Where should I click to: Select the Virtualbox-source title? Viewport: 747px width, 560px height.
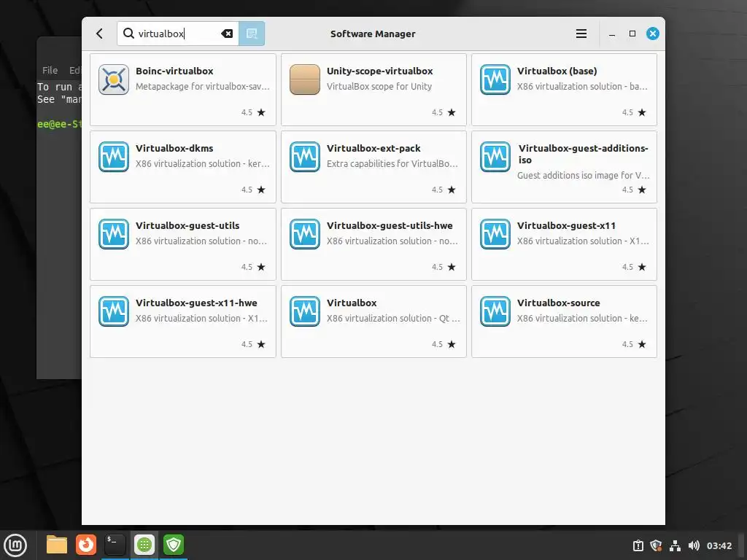pyautogui.click(x=558, y=303)
